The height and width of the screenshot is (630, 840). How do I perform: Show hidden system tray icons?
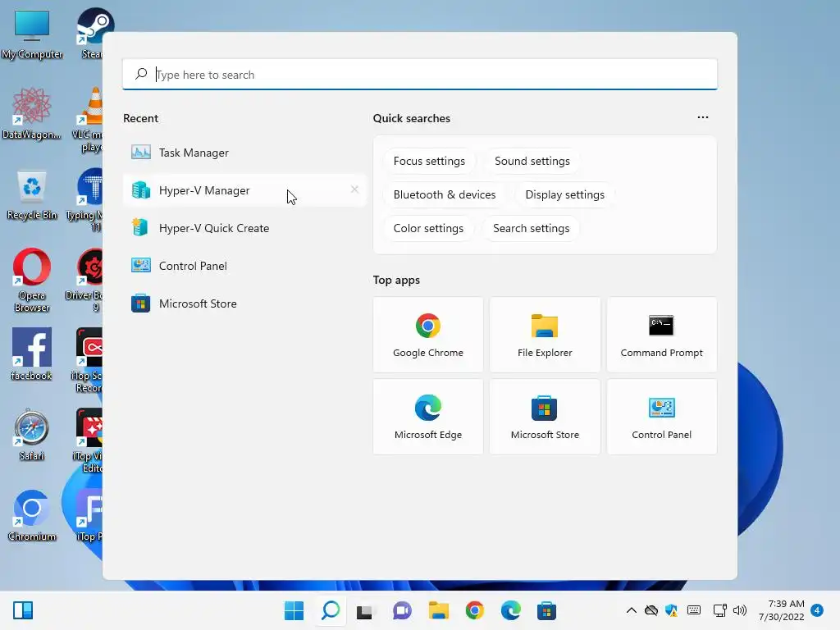pos(632,610)
